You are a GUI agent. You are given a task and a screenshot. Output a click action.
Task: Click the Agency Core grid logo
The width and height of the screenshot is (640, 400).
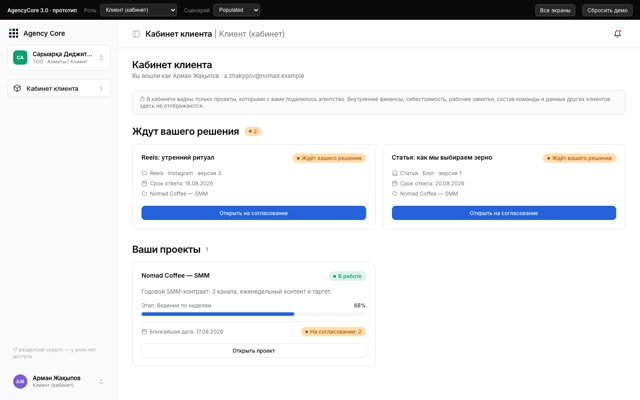[x=13, y=33]
